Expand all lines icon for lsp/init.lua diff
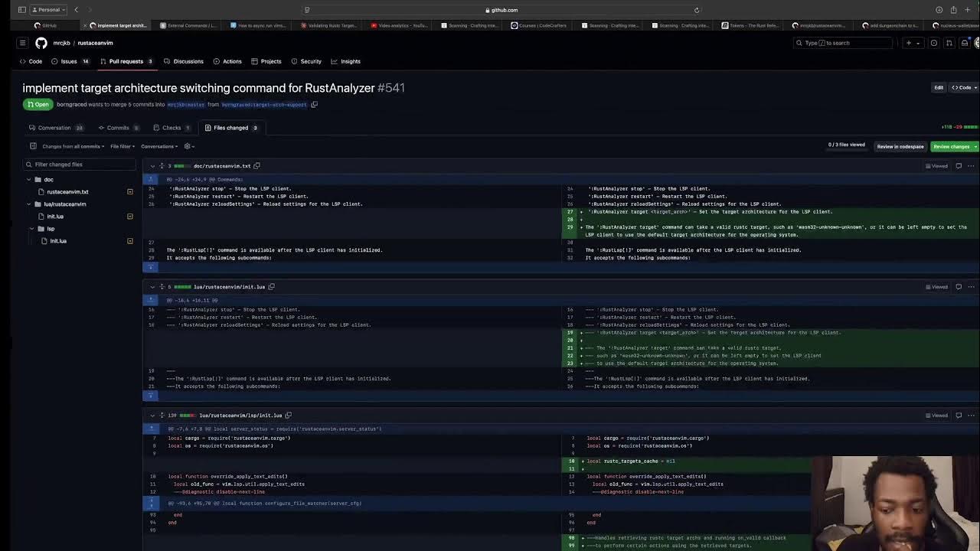980x551 pixels. pyautogui.click(x=162, y=415)
